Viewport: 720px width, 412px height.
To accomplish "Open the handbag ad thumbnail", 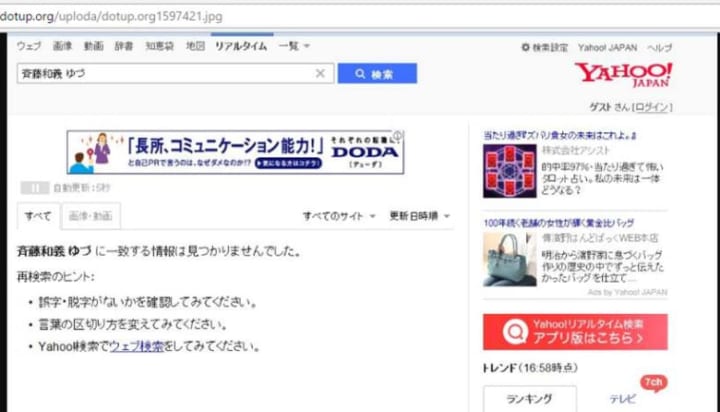I will tap(510, 259).
